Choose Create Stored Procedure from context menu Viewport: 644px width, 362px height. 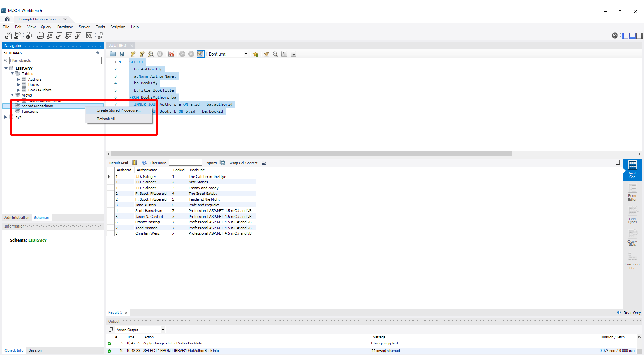pyautogui.click(x=118, y=110)
